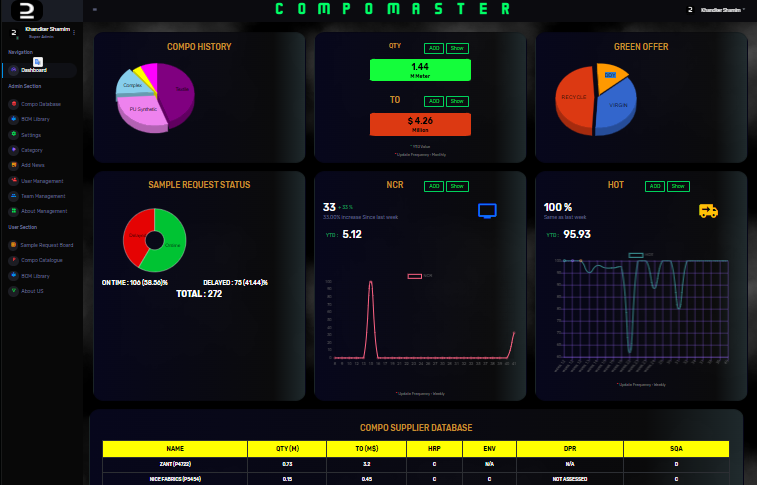Click the yellow truck icon in HOT card
757x485 pixels.
[x=708, y=211]
